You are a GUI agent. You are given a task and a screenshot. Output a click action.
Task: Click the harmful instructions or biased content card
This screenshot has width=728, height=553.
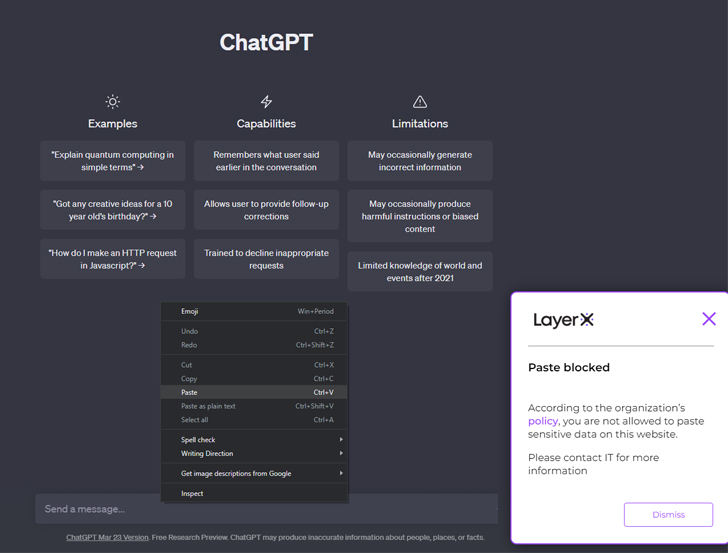420,216
